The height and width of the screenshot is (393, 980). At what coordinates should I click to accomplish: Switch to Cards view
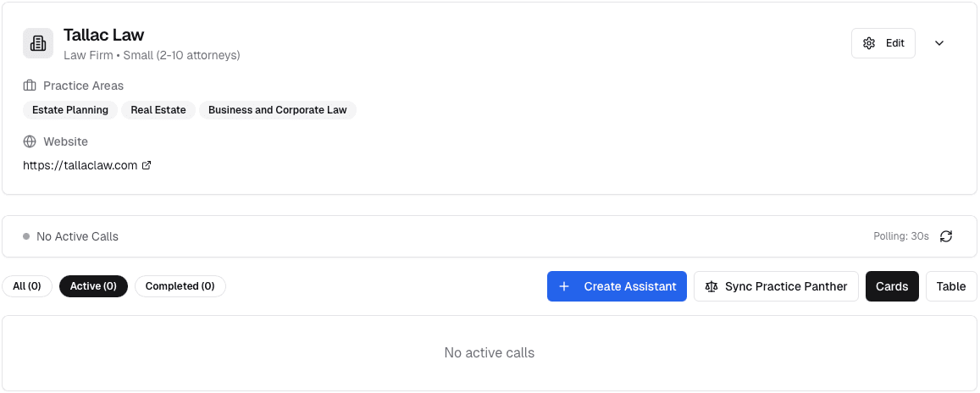pos(892,286)
